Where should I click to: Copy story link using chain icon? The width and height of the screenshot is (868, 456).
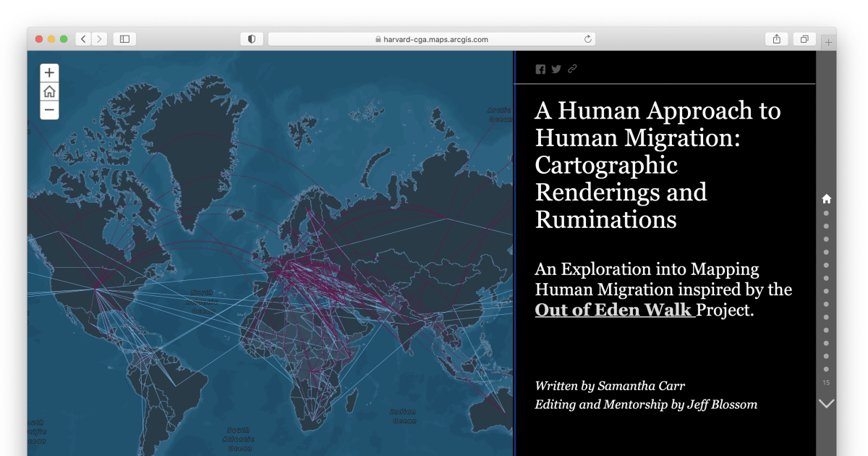click(572, 69)
